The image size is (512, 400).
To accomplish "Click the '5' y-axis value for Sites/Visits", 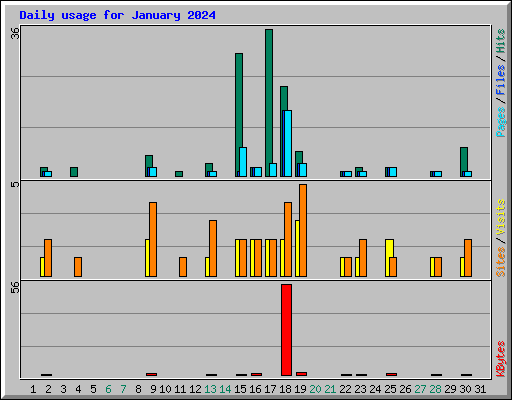I will click(x=15, y=184).
